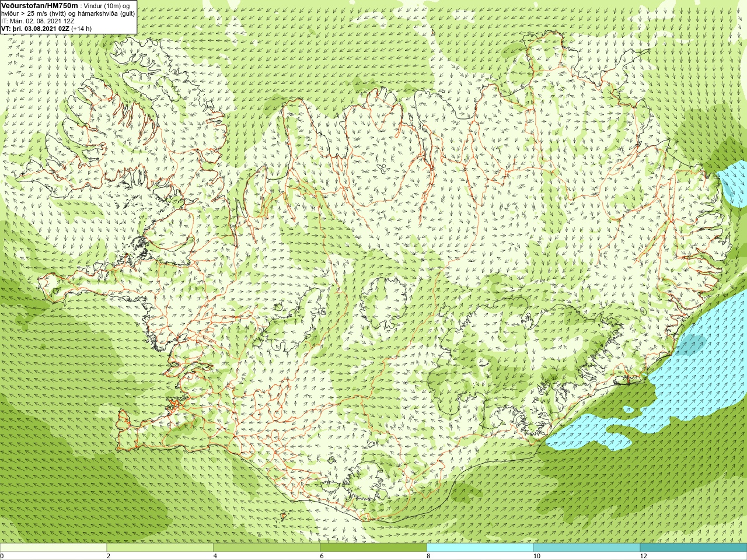The width and height of the screenshot is (747, 560).
Task: Click the medium cyan 10–12 legend swatch
Action: [x=587, y=548]
